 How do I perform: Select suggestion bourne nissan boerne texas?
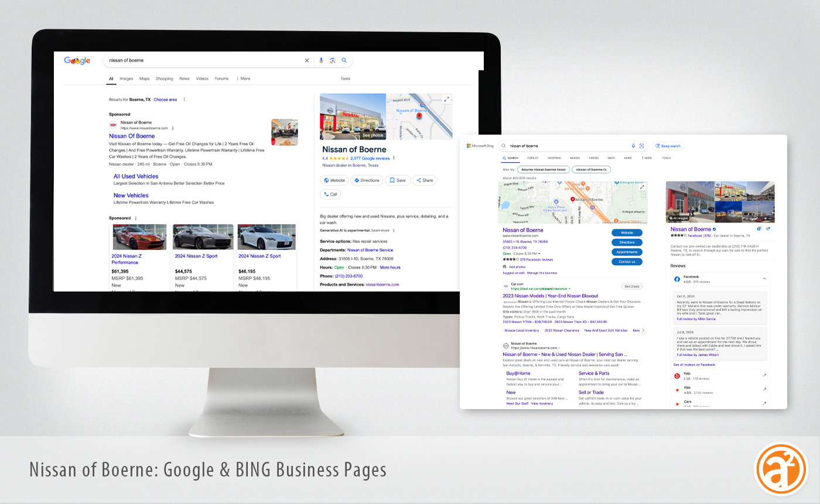pos(544,169)
